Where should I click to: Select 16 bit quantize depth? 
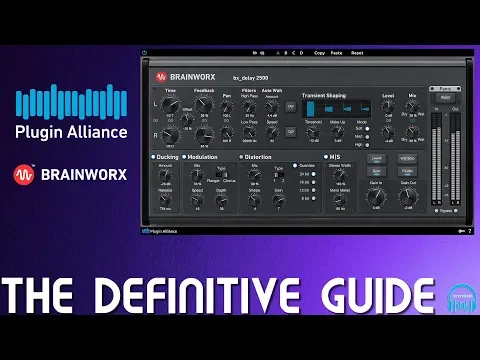[x=314, y=182]
